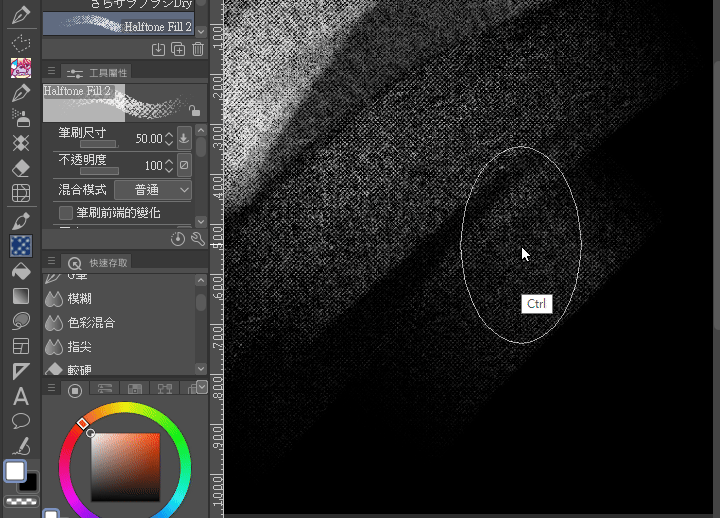This screenshot has width=720, height=518.
Task: Click opacity value stepper arrows
Action: coord(169,166)
